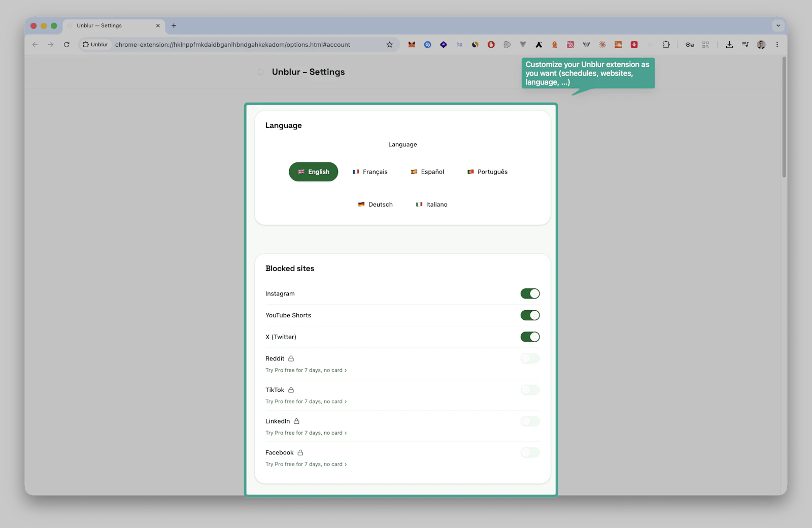812x528 pixels.
Task: Toggle the locked Facebook switch
Action: click(530, 452)
